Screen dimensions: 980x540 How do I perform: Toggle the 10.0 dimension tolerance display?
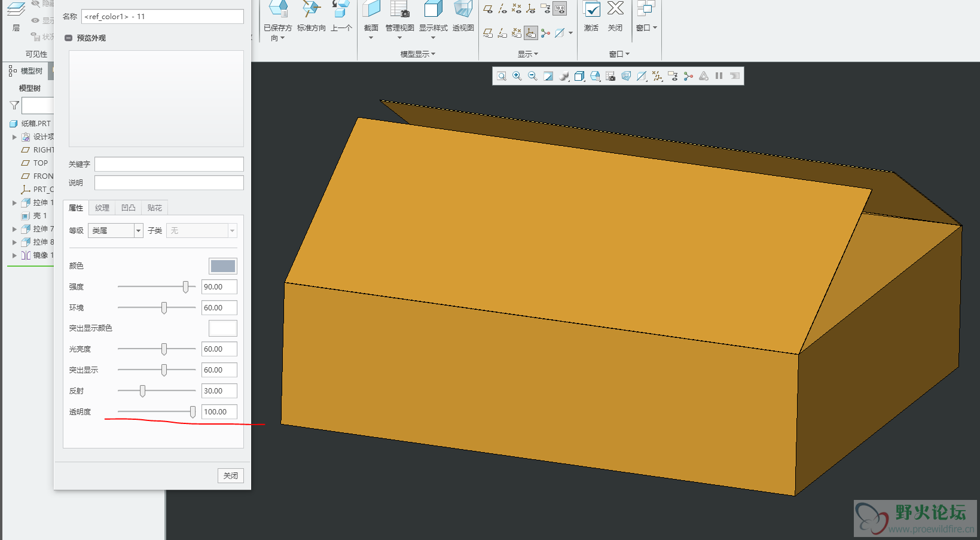click(560, 8)
